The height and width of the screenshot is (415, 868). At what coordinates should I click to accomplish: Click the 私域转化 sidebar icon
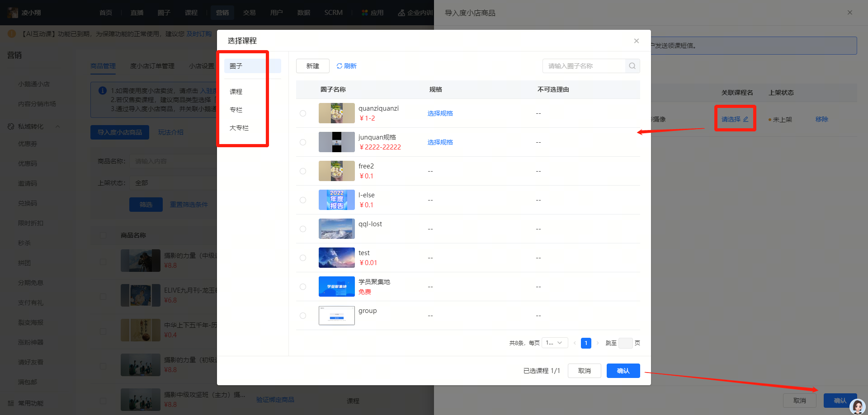[11, 126]
